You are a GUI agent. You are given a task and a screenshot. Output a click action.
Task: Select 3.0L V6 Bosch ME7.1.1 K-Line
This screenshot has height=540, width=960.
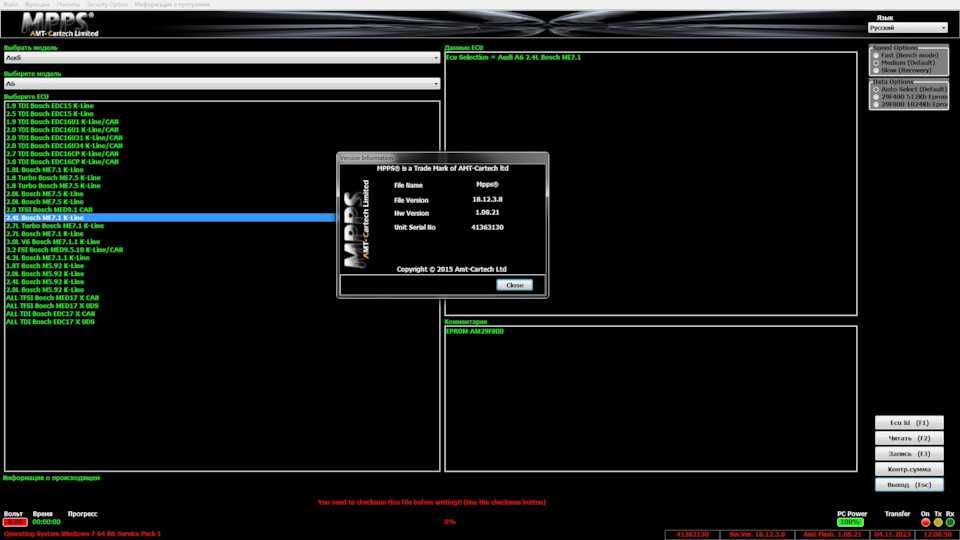click(53, 242)
